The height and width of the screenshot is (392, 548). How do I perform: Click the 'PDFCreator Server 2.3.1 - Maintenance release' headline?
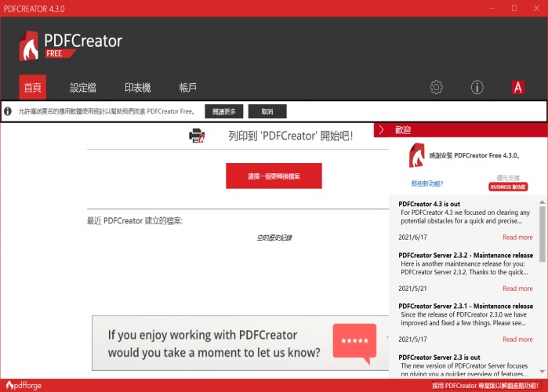click(466, 306)
